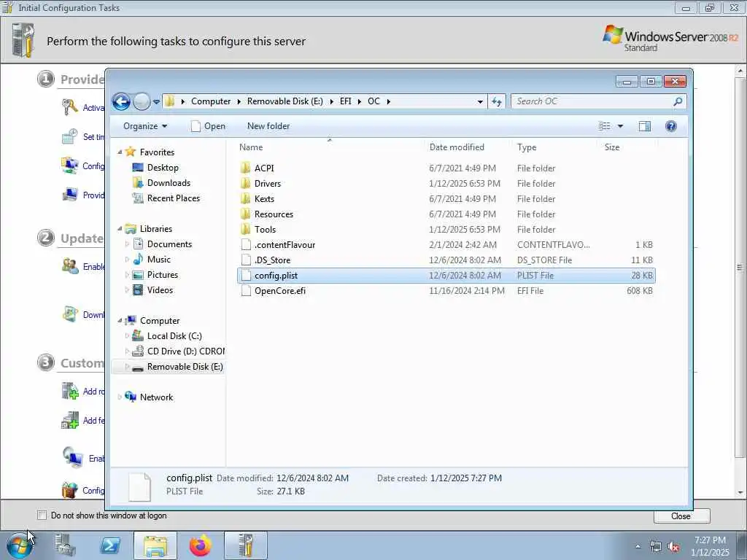Sort by Date modified column
The width and height of the screenshot is (747, 560).
point(457,147)
